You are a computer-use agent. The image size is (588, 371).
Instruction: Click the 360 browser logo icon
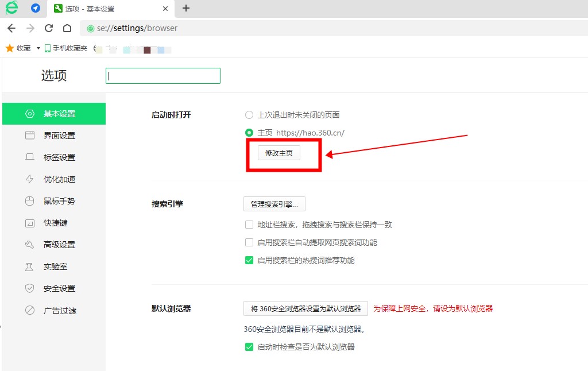pyautogui.click(x=11, y=8)
